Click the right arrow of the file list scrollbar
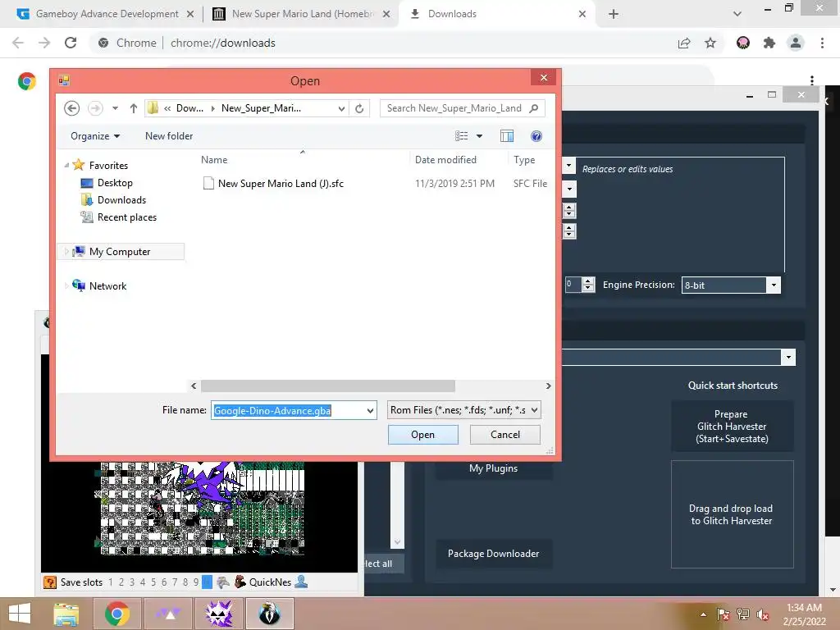This screenshot has height=630, width=840. pyautogui.click(x=548, y=386)
